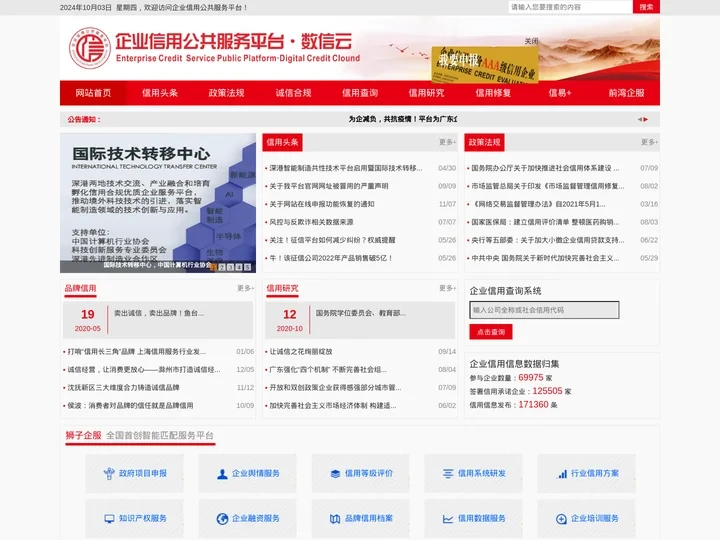The width and height of the screenshot is (720, 540).
Task: Open the 信易+ navigation item
Action: point(560,93)
